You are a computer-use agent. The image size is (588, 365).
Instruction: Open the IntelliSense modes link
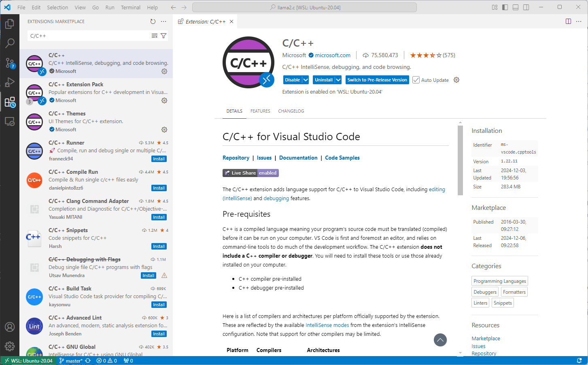pos(327,325)
